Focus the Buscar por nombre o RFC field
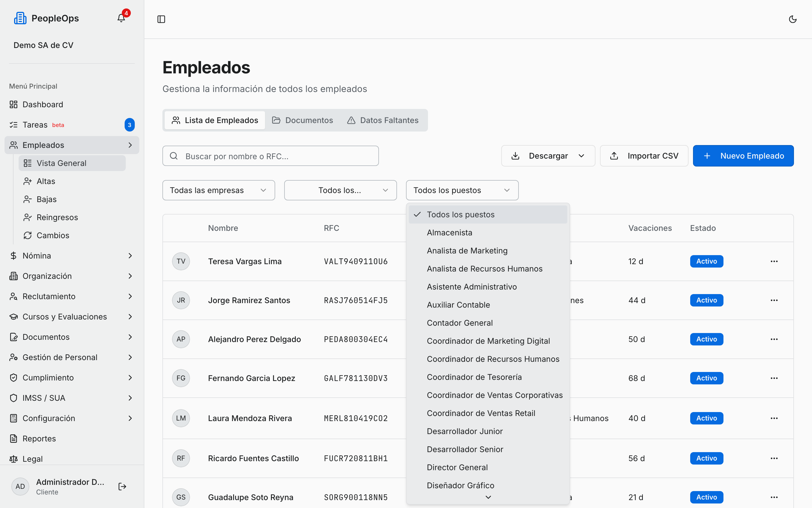This screenshot has width=812, height=508. click(270, 156)
